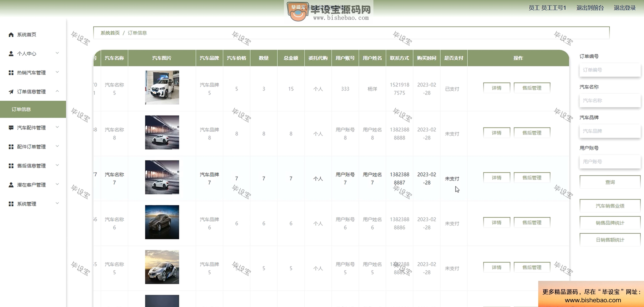Click the 杨洋 user name cell
The height and width of the screenshot is (307, 644).
[372, 89]
